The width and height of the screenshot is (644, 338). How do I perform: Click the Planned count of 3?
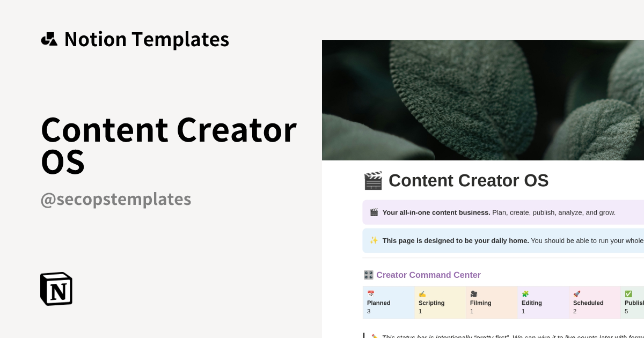[x=369, y=311]
